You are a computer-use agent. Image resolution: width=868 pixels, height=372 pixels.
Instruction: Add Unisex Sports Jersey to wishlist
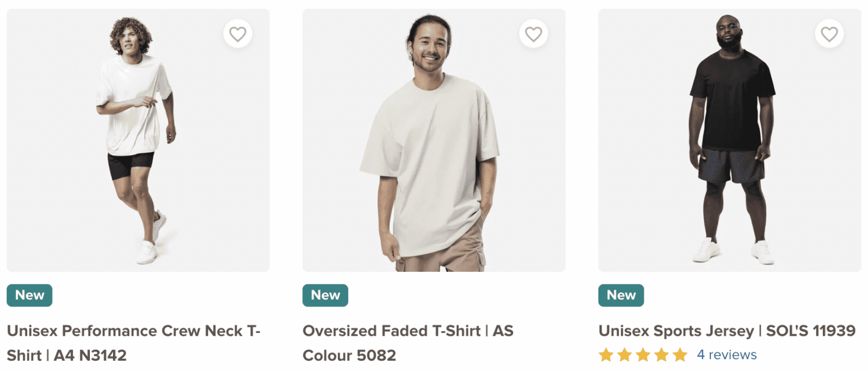pyautogui.click(x=829, y=34)
